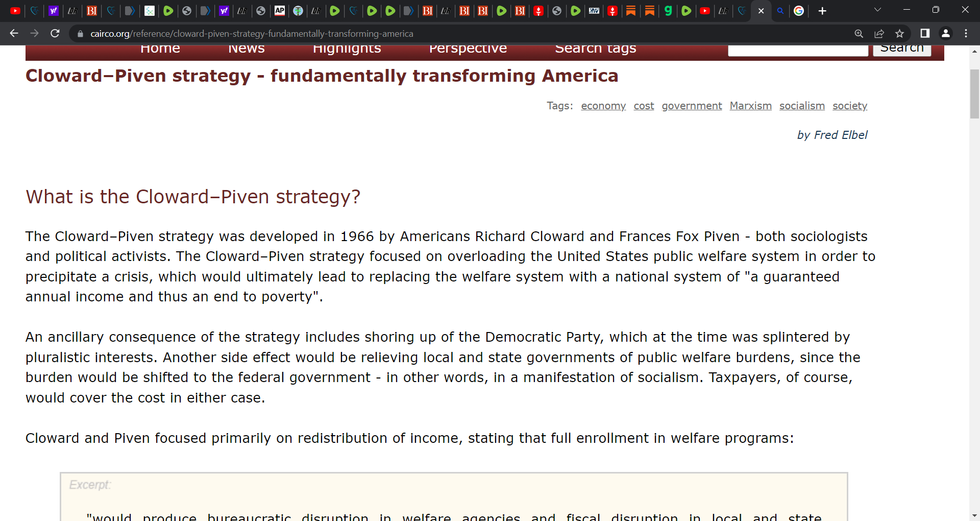Open a Rumble tab with green play icon

point(372,11)
